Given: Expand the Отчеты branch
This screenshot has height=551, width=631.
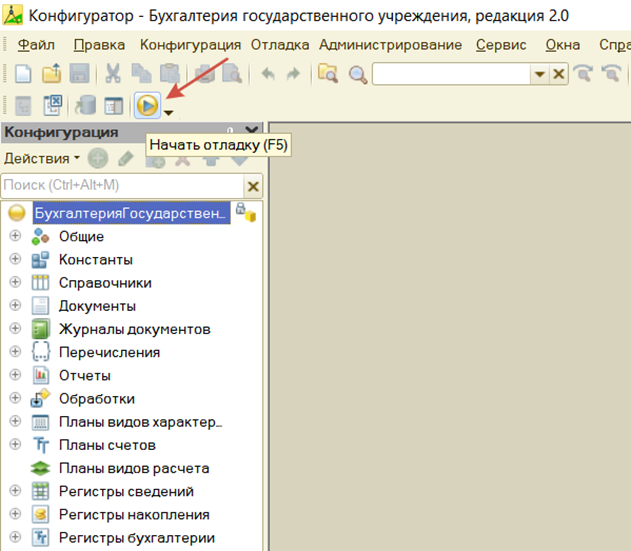Looking at the screenshot, I should click(x=15, y=374).
